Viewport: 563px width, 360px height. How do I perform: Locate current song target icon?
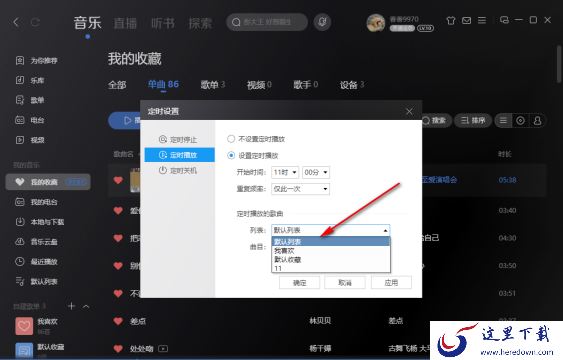[520, 121]
